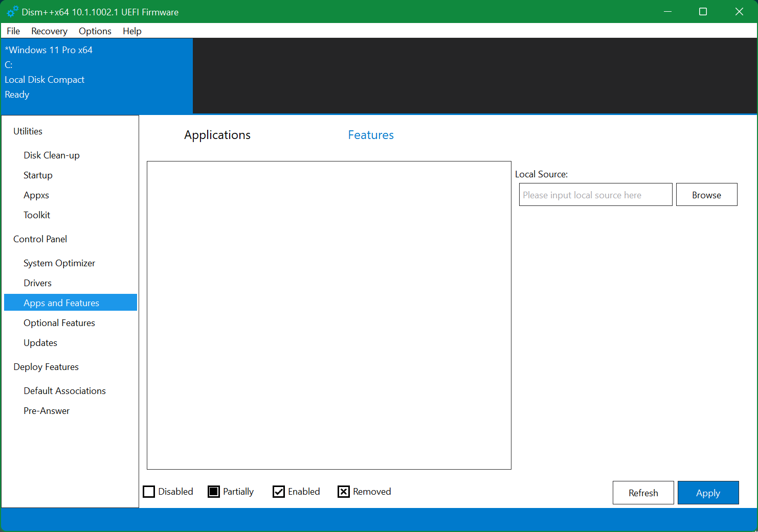Image resolution: width=758 pixels, height=532 pixels.
Task: Open the File menu
Action: pos(13,31)
